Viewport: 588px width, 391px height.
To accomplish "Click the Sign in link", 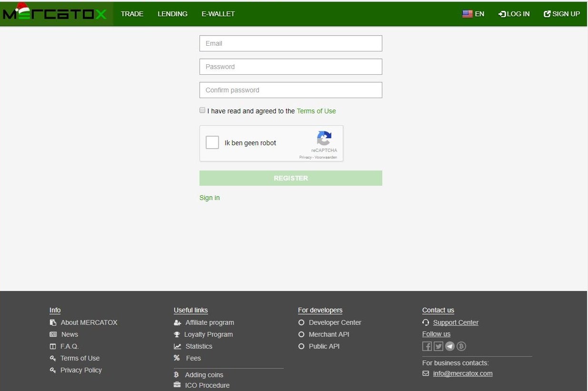I will [209, 198].
